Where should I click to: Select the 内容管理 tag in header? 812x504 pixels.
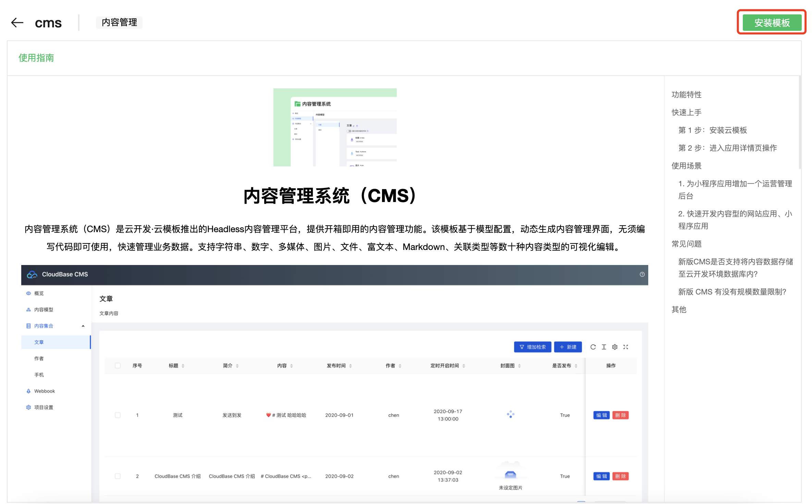[119, 23]
